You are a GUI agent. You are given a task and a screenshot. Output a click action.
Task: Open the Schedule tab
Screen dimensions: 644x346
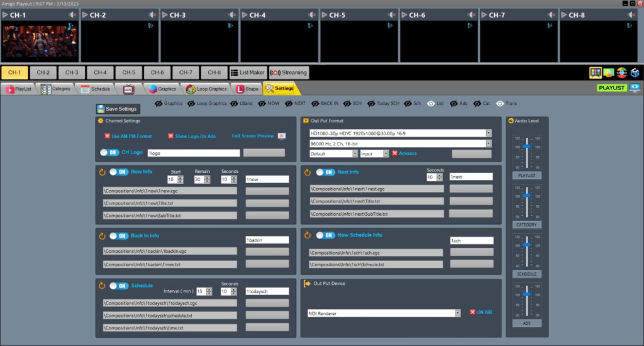tap(96, 89)
